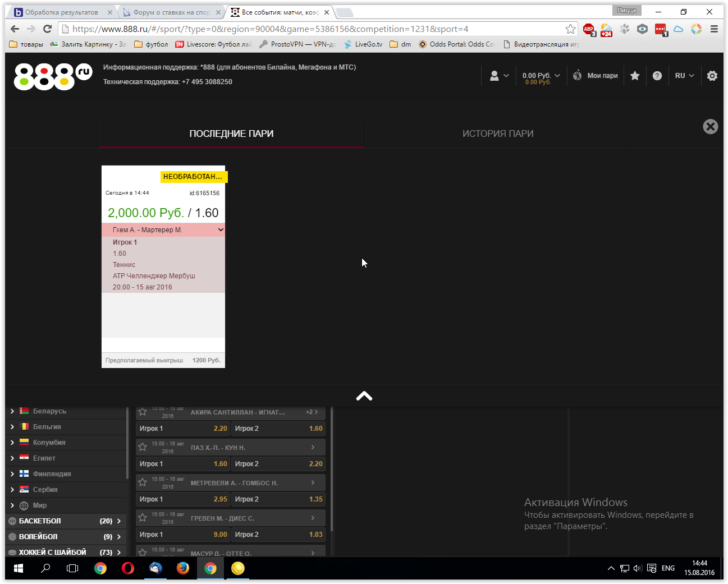The height and width of the screenshot is (584, 728).
Task: Switch to the Форум о ставках browser tab
Action: (x=171, y=12)
